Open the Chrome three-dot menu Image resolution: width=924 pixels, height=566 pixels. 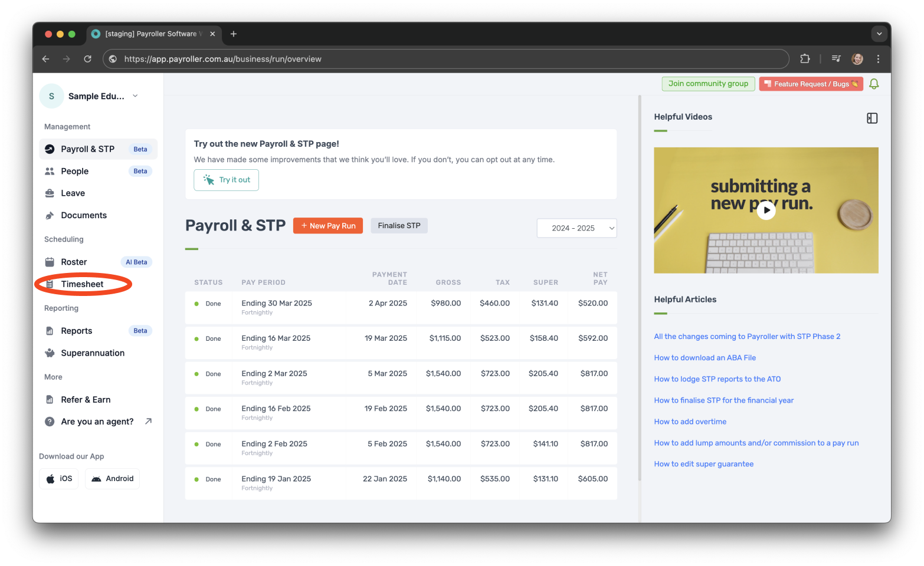(x=878, y=59)
